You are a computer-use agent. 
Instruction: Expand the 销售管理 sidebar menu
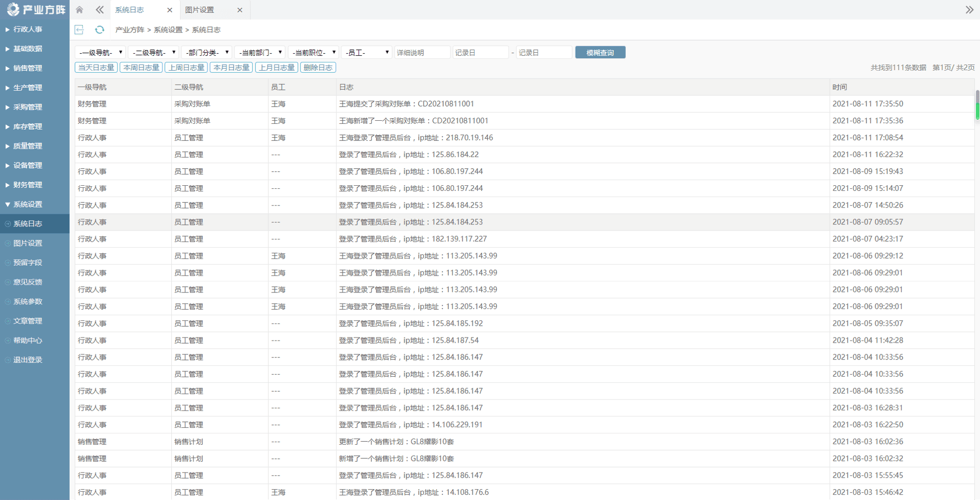28,68
